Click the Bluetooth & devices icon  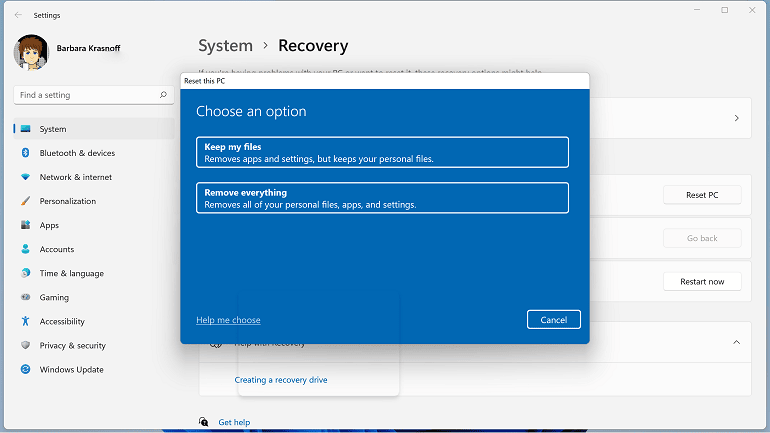click(x=26, y=153)
